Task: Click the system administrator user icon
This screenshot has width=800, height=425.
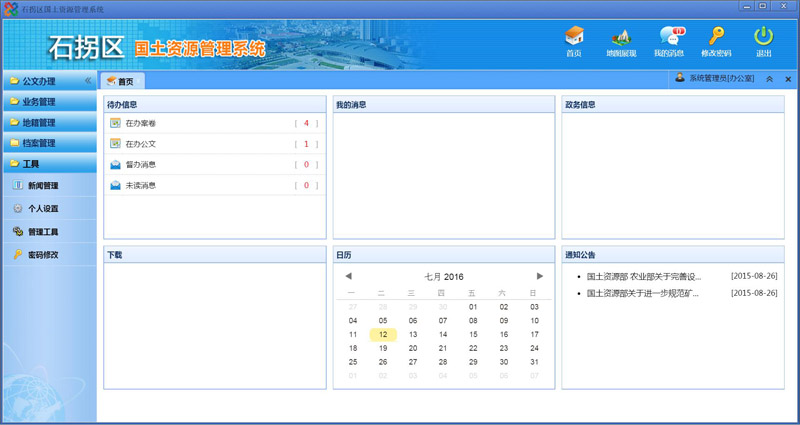Action: tap(680, 78)
